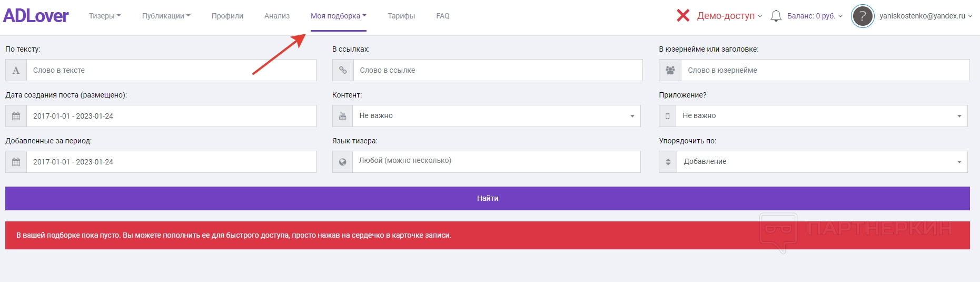Image resolution: width=980 pixels, height=282 pixels.
Task: Go to the Профили tab
Action: pos(227,16)
